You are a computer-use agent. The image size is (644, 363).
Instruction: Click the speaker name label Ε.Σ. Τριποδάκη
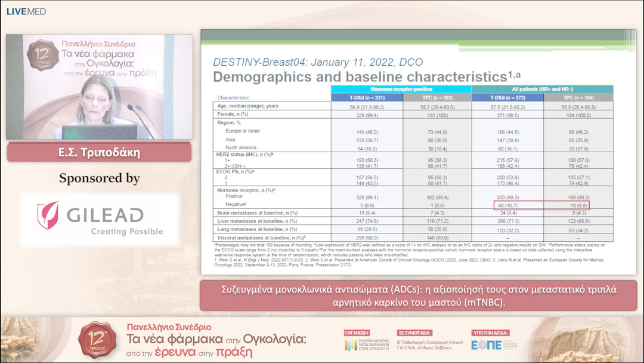click(x=99, y=152)
